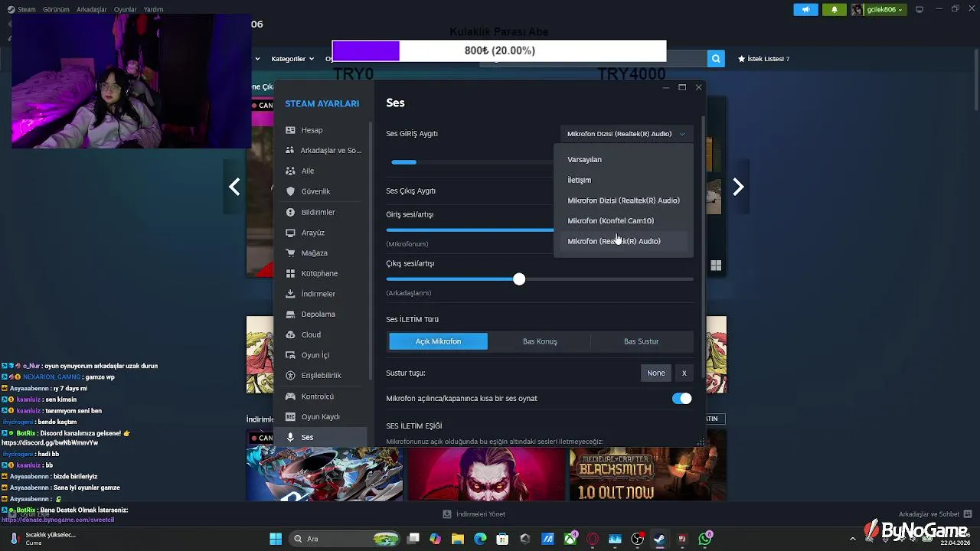Expand the Ses GİRİŞ Aygıtı dropdown

pyautogui.click(x=626, y=134)
